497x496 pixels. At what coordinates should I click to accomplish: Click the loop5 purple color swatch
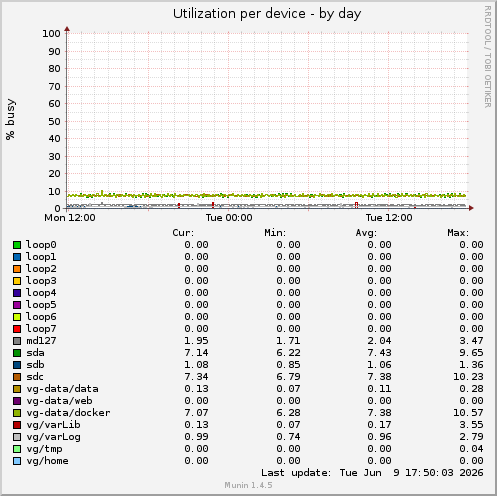pos(17,305)
